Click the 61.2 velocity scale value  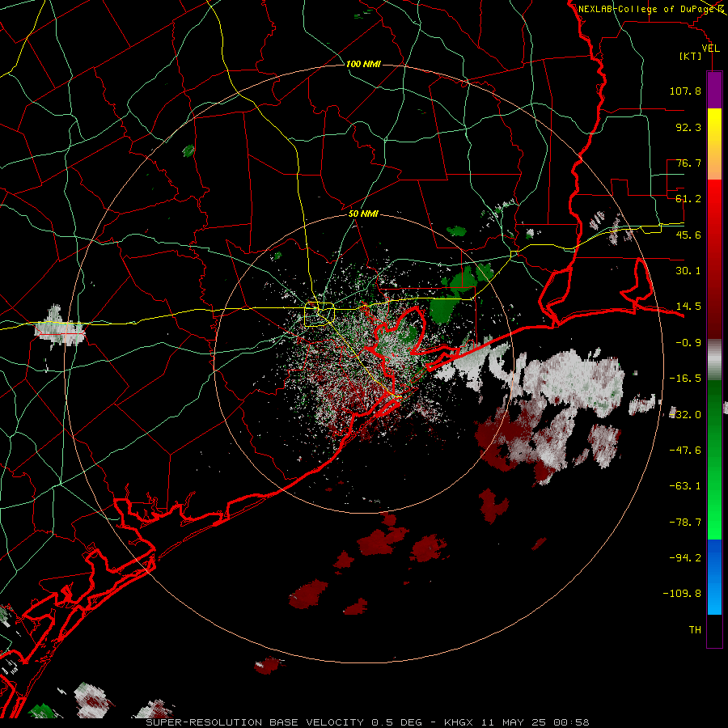(688, 199)
